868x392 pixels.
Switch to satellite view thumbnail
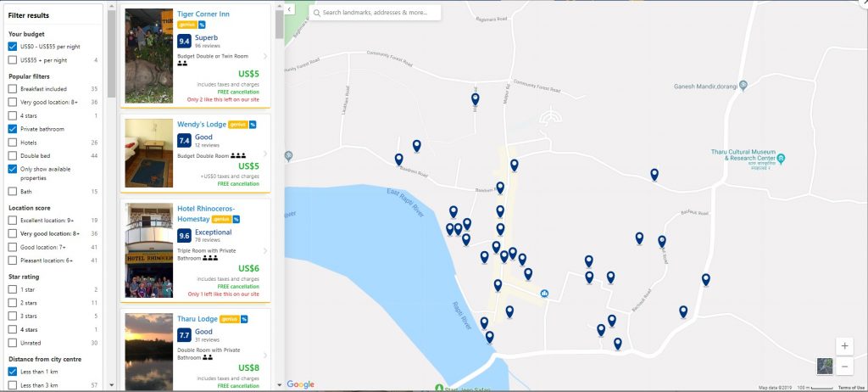(x=825, y=366)
